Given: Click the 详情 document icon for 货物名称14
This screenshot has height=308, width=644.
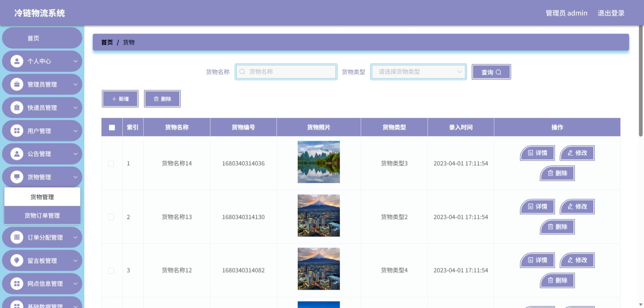Looking at the screenshot, I should coord(530,153).
